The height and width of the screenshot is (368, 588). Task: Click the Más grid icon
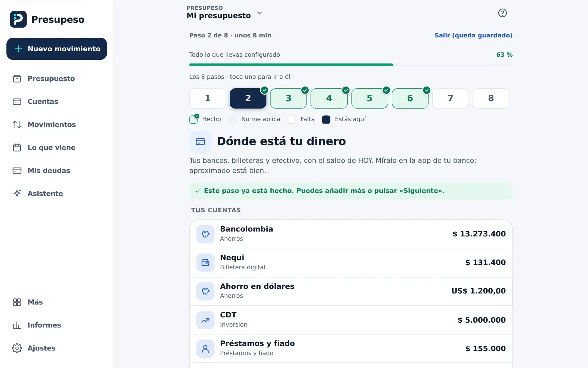(17, 302)
